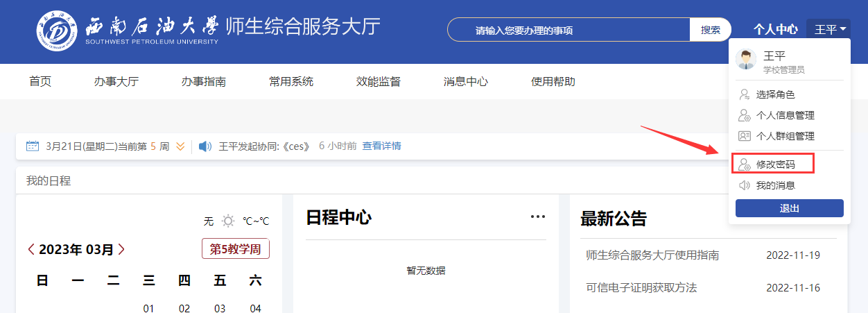This screenshot has height=313, width=868.
Task: Click the sun weather icon
Action: tap(227, 221)
